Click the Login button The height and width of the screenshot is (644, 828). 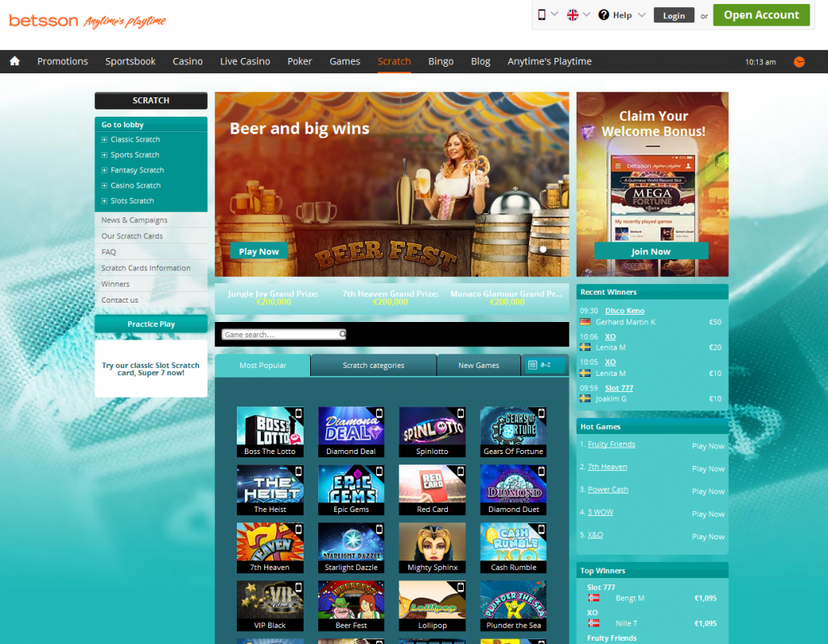tap(674, 15)
